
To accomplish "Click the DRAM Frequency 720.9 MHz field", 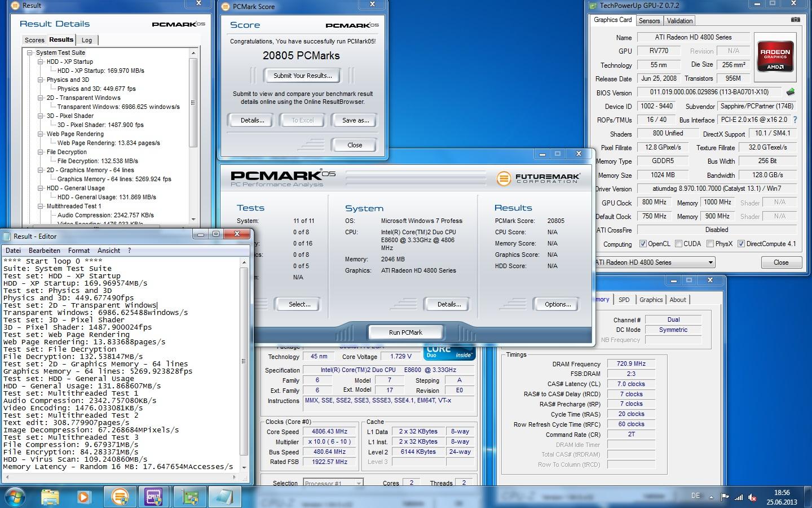I will coord(631,364).
